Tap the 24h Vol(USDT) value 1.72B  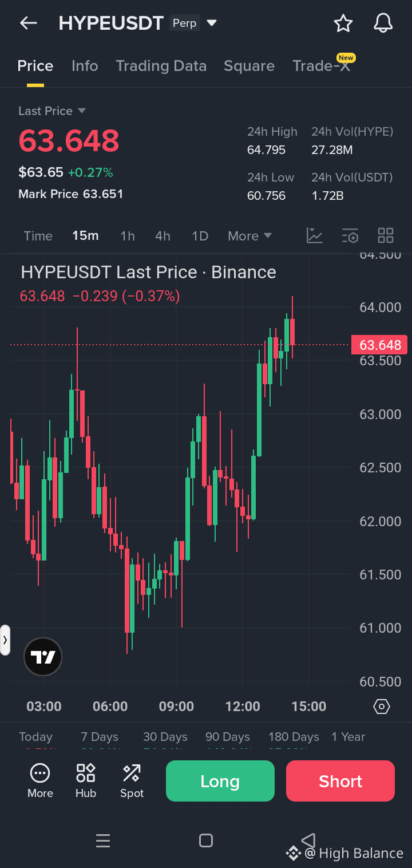327,196
